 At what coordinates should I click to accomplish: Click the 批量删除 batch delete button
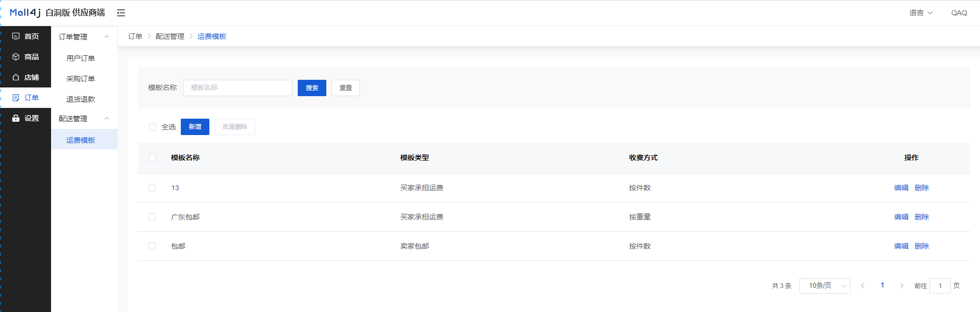click(x=235, y=127)
